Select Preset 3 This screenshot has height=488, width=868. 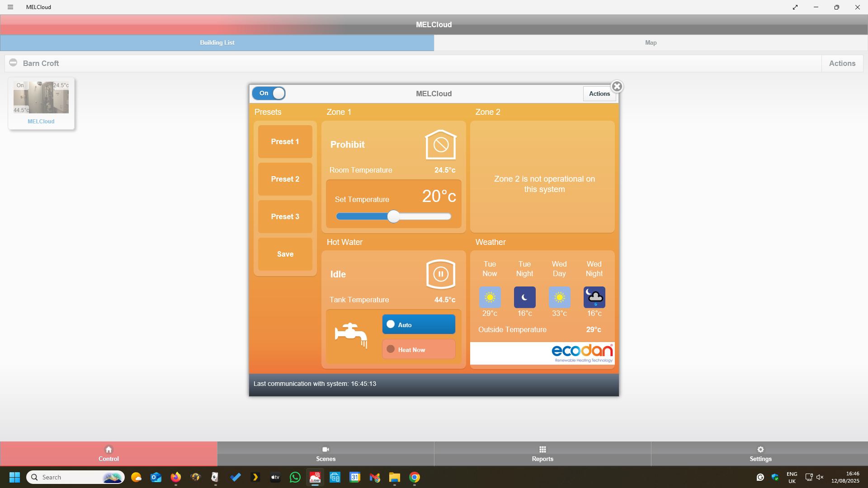pyautogui.click(x=285, y=216)
